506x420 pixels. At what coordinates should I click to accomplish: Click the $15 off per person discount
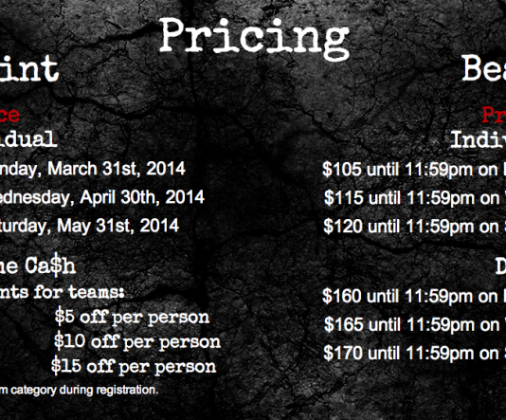134,366
